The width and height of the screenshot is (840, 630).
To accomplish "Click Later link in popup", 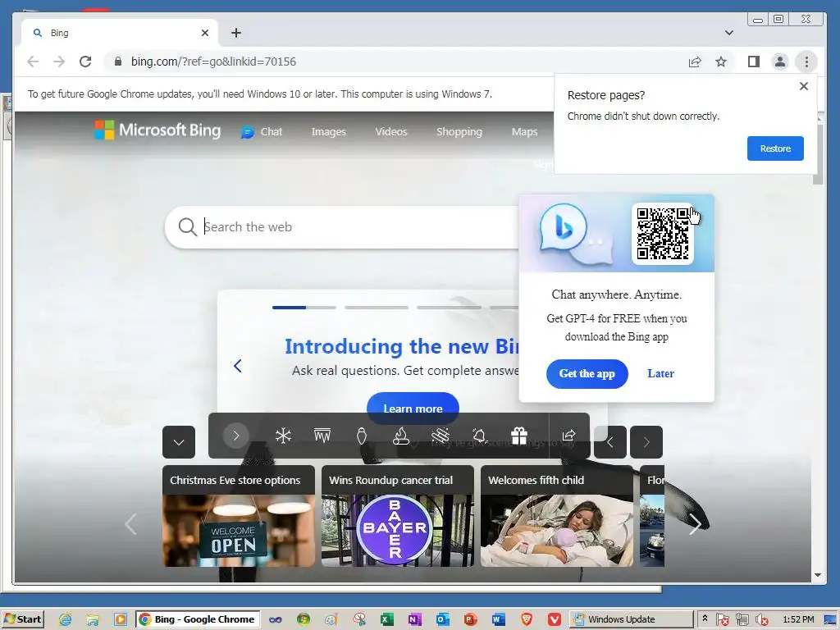I will (x=660, y=373).
